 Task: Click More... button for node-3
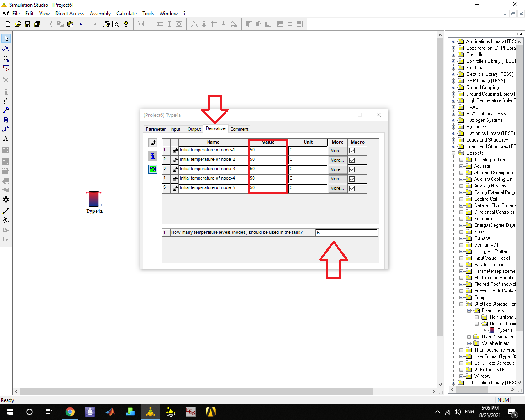338,169
